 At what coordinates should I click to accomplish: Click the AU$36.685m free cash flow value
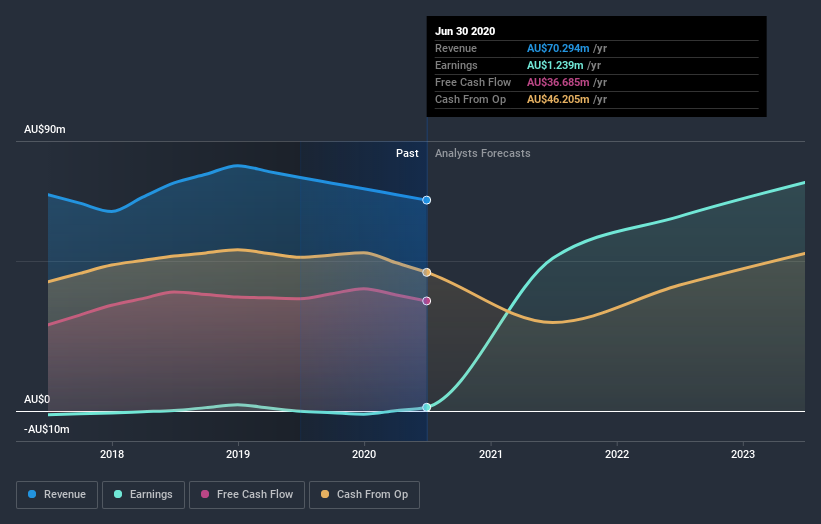tap(558, 82)
